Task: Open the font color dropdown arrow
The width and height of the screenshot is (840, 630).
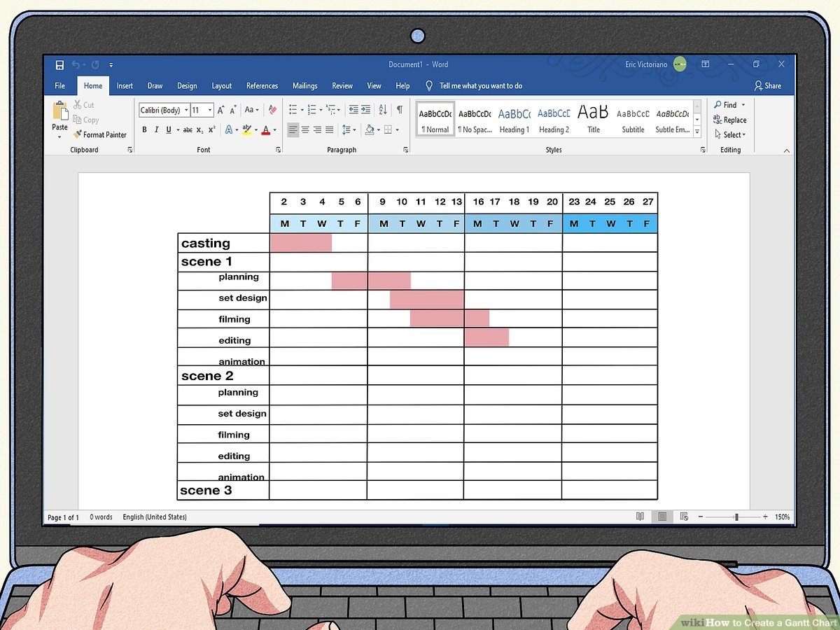Action: 274,130
